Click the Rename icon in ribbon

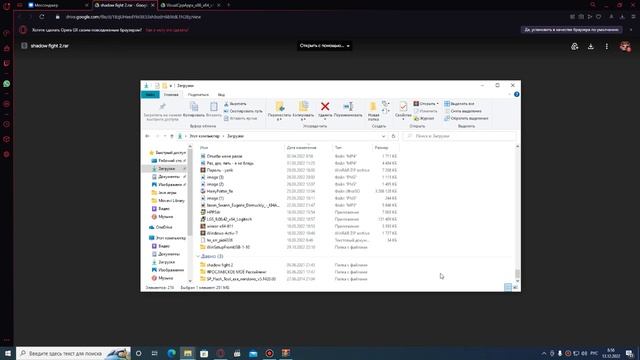[348, 107]
